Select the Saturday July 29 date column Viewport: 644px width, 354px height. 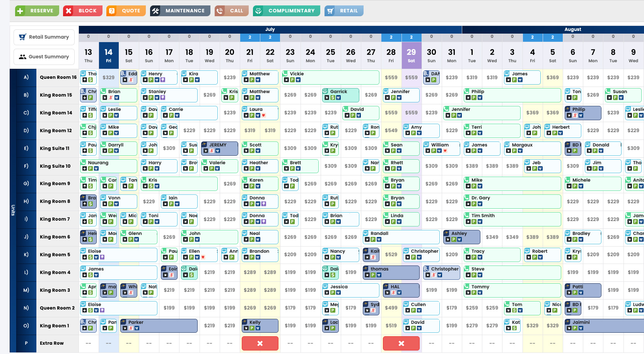(411, 55)
